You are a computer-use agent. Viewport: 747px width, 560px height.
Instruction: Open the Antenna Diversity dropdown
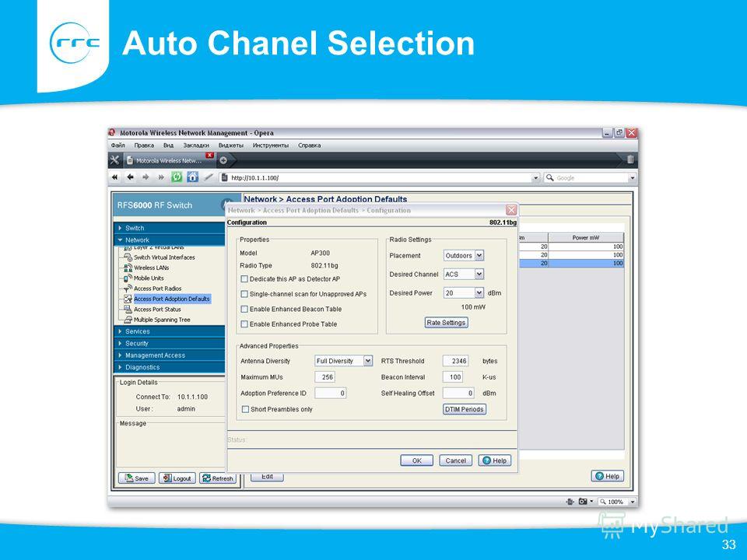(368, 361)
